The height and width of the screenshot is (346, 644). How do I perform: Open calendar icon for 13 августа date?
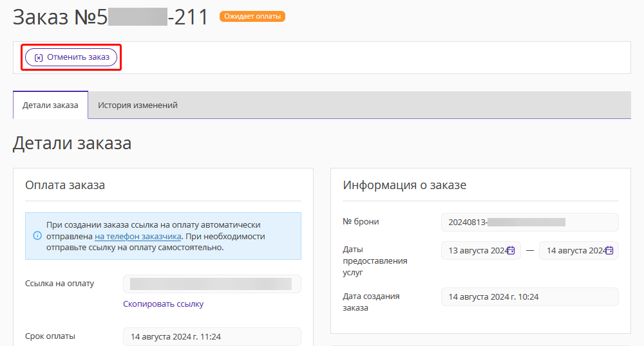tap(511, 250)
